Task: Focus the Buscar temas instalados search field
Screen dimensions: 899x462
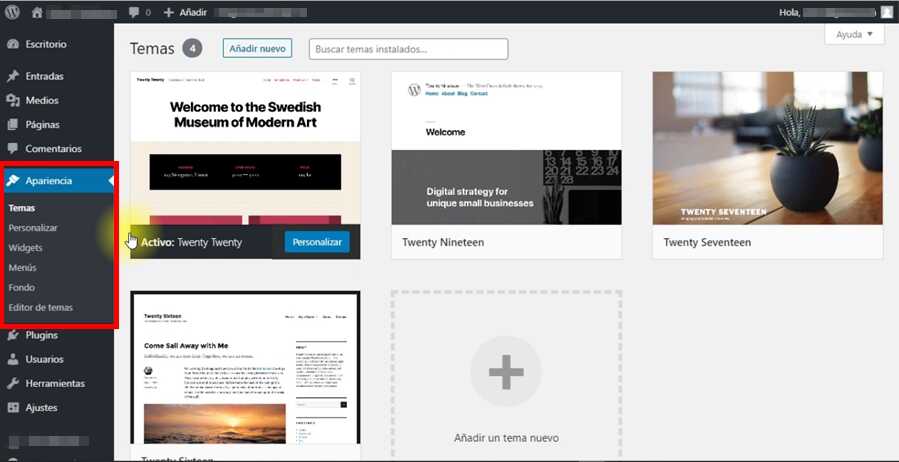Action: (x=408, y=49)
